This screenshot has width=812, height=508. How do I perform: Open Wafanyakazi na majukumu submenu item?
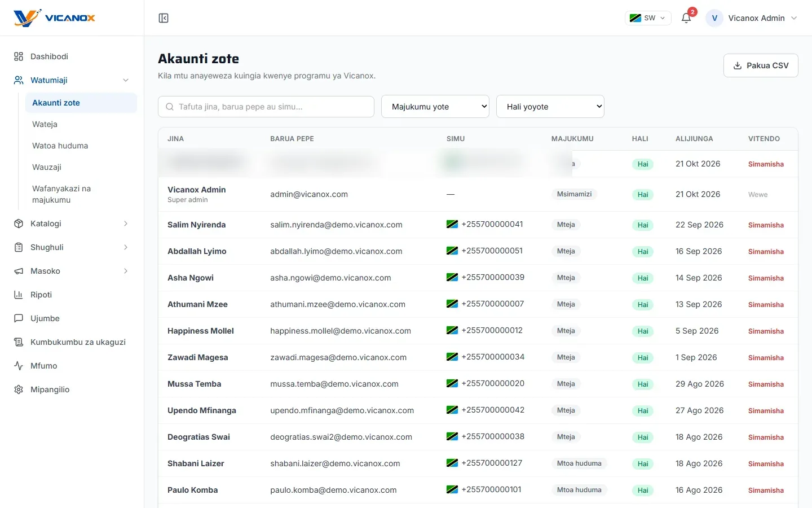pos(81,194)
